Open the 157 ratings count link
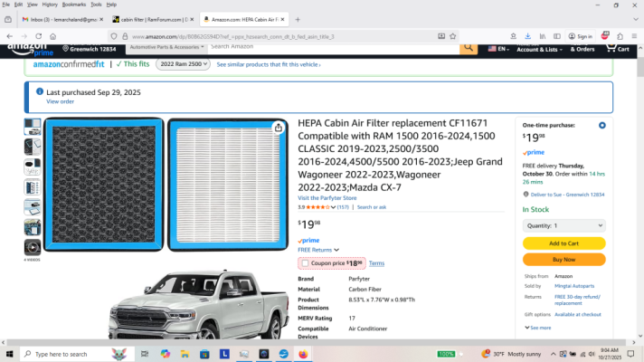This screenshot has height=362, width=644. tap(343, 207)
